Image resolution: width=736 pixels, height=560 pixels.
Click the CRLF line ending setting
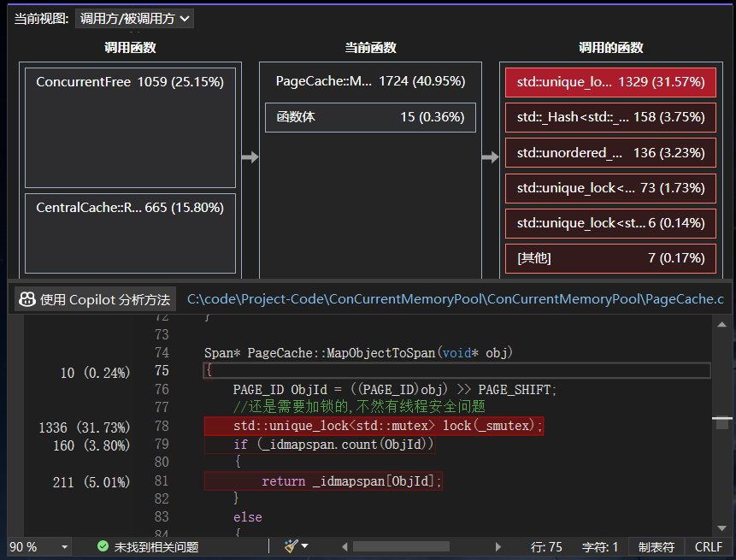pos(709,547)
